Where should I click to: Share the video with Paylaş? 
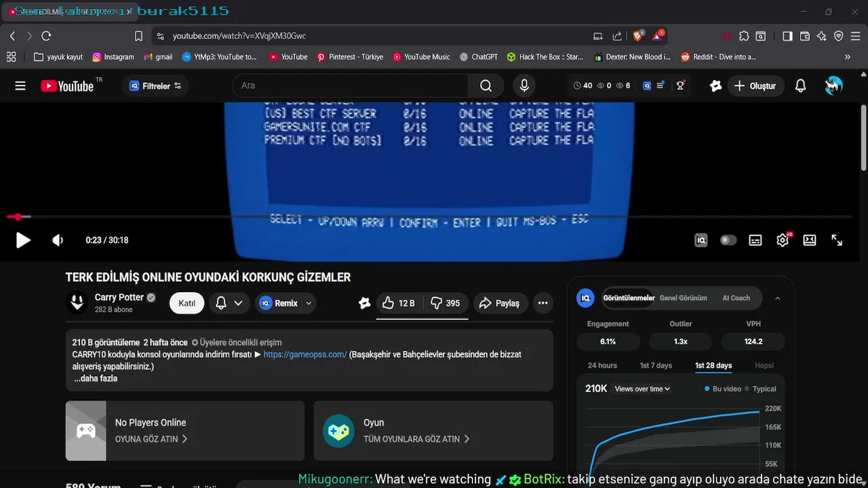pyautogui.click(x=499, y=304)
